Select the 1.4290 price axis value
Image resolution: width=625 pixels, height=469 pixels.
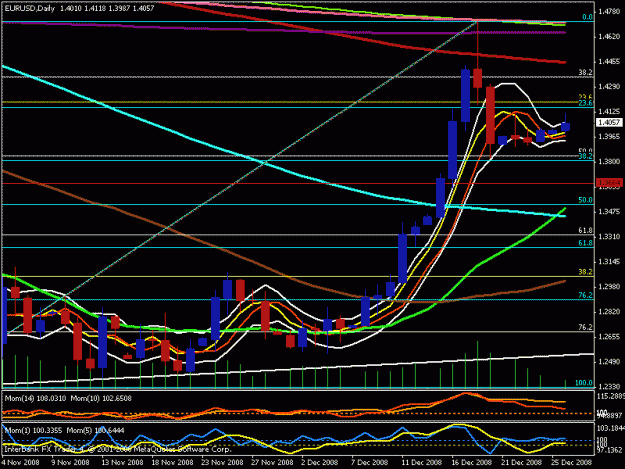(609, 86)
